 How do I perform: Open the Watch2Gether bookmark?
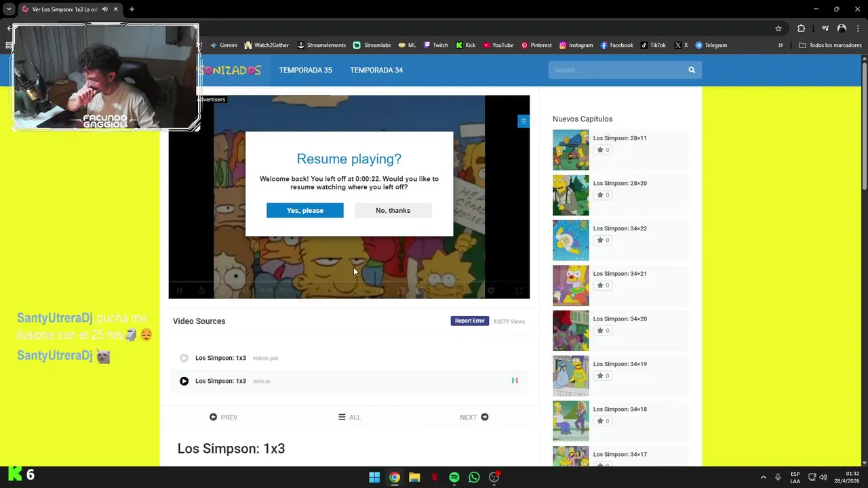266,45
